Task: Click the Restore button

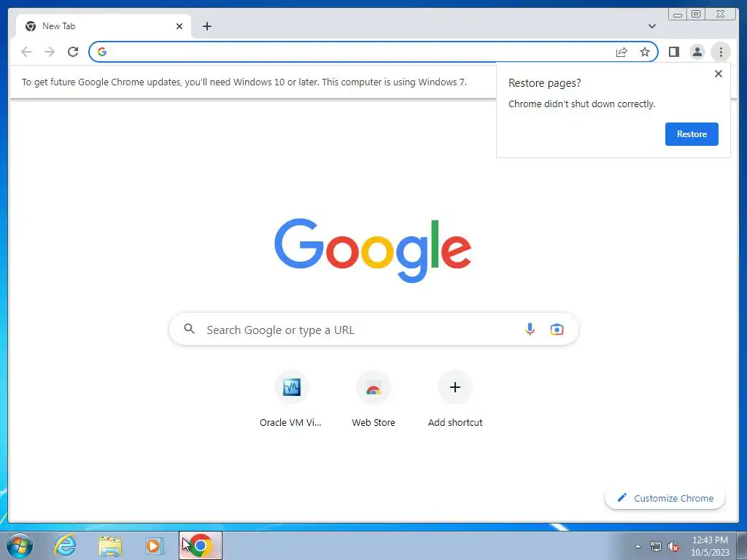Action: pos(692,134)
